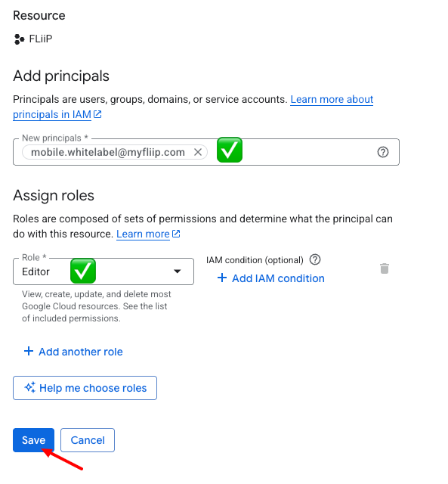Image resolution: width=448 pixels, height=484 pixels.
Task: Click sparkle icon in Help me choose roles
Action: coord(30,387)
